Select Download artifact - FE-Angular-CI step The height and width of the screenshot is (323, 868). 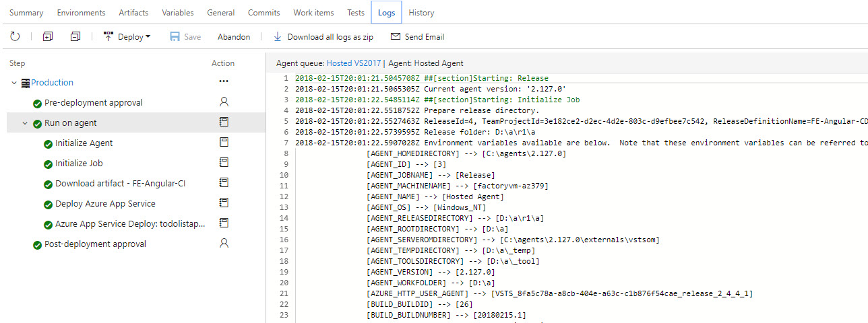[122, 184]
